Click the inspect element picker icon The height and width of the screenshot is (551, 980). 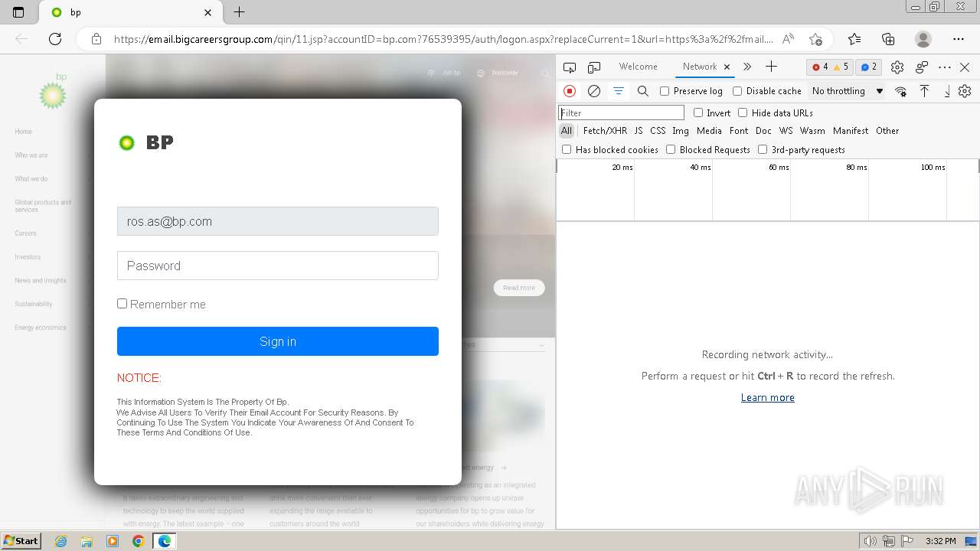tap(569, 67)
